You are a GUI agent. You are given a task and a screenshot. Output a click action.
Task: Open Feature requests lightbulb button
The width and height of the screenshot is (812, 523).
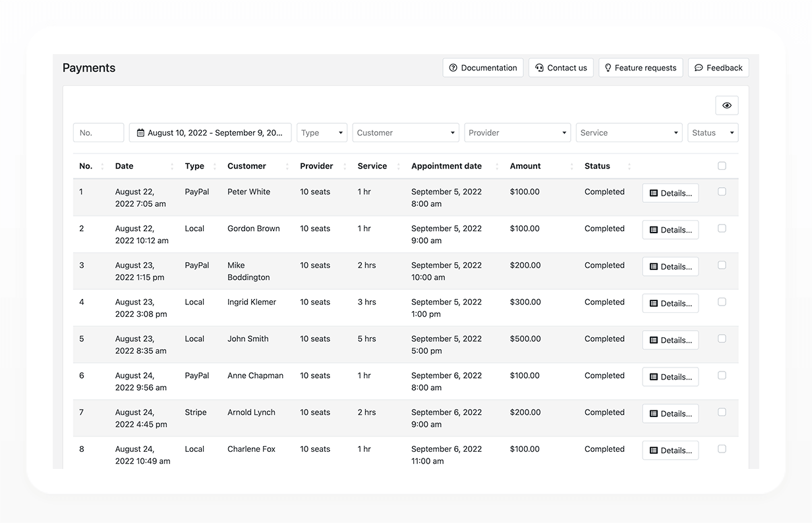tap(641, 68)
